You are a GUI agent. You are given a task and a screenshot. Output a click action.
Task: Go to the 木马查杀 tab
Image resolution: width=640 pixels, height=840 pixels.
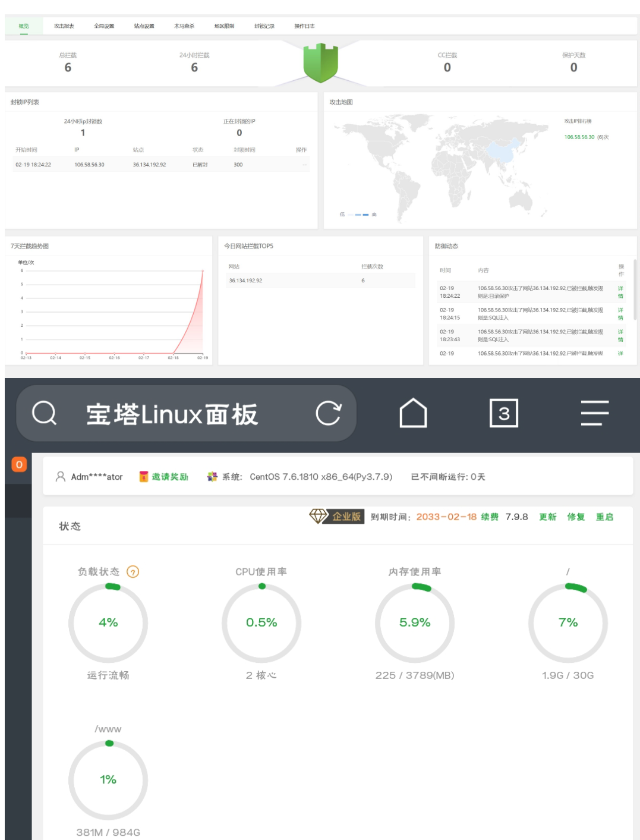pyautogui.click(x=184, y=26)
